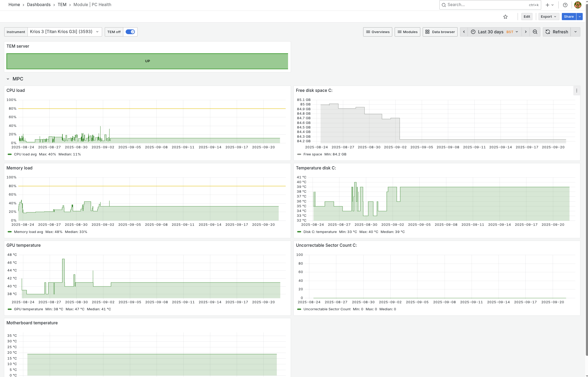Click Disk C: temperature legend entry
The image size is (588, 377).
tap(320, 232)
